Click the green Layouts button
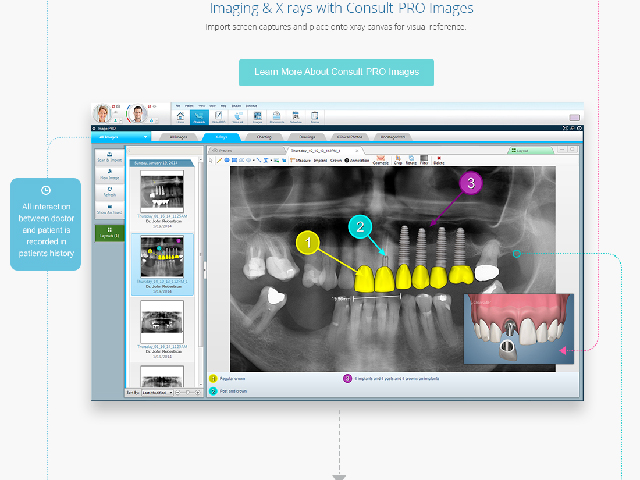The width and height of the screenshot is (640, 480). click(109, 234)
